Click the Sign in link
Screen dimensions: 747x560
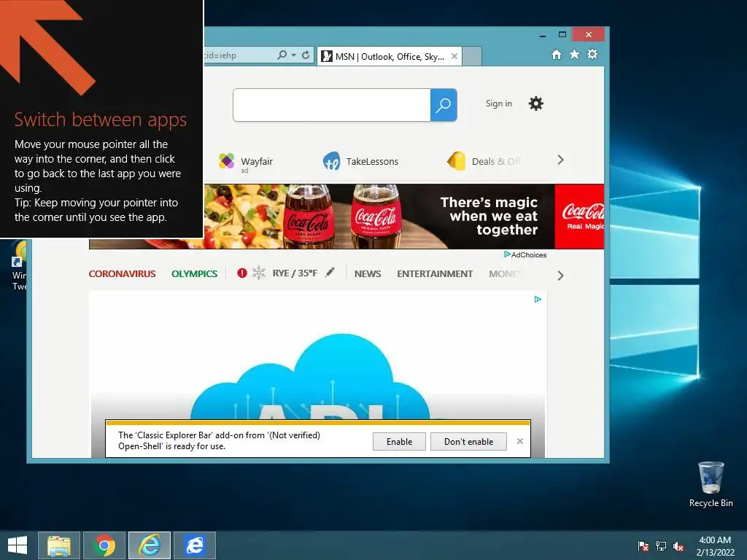pyautogui.click(x=499, y=104)
